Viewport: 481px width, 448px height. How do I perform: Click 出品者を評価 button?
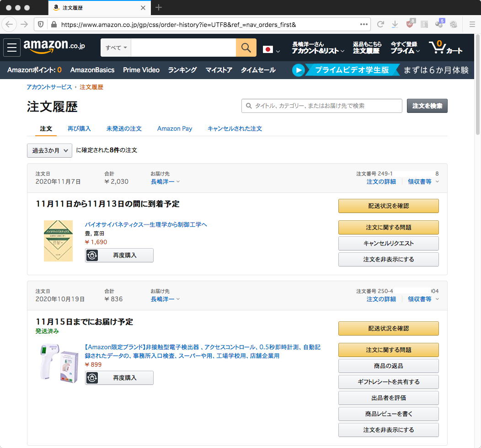(x=388, y=398)
